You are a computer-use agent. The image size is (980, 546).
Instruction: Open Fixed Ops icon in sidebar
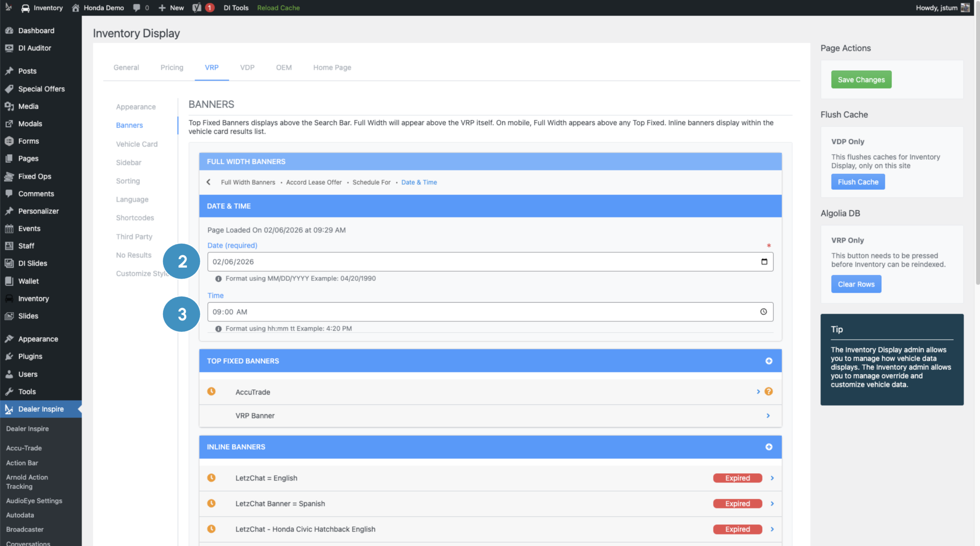click(9, 176)
